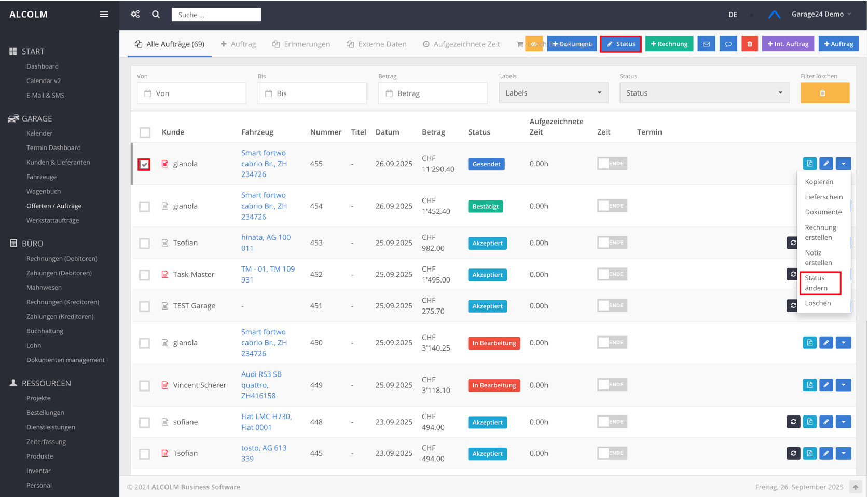
Task: Click the envelope email icon in toolbar
Action: click(706, 44)
